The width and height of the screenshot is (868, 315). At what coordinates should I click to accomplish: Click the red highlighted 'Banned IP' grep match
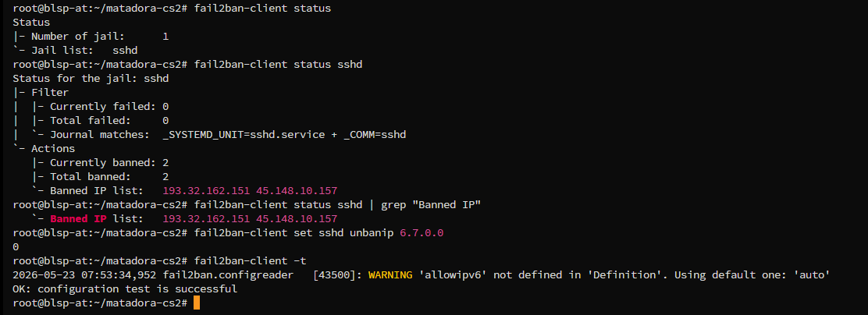coord(78,219)
